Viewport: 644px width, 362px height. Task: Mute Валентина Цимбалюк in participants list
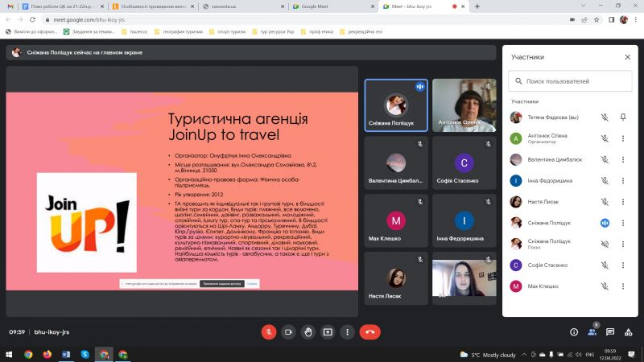[x=605, y=159]
